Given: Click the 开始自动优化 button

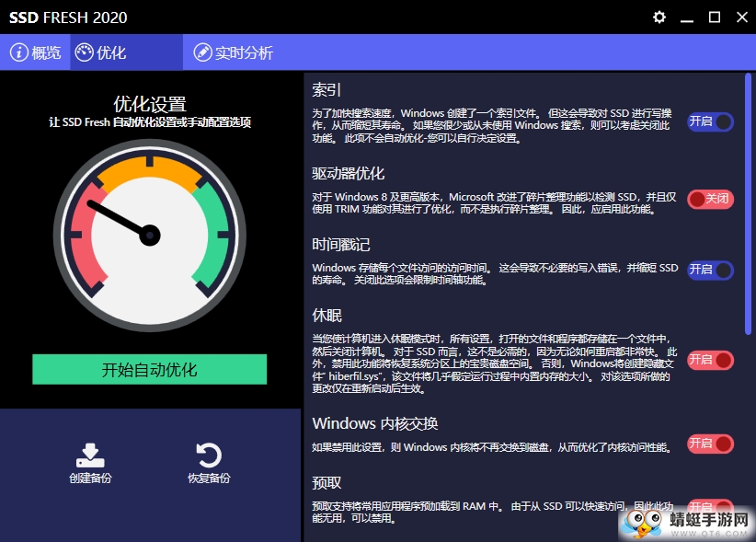Looking at the screenshot, I should (150, 369).
